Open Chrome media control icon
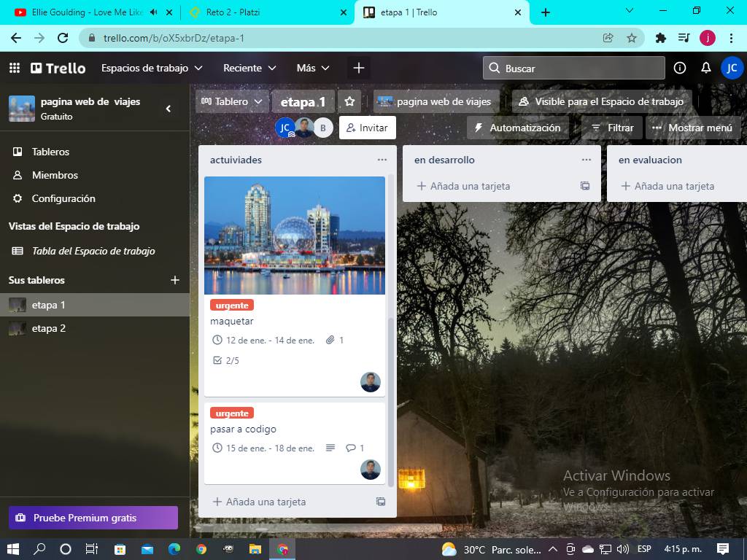Screen dimensions: 747x560 pyautogui.click(x=684, y=38)
